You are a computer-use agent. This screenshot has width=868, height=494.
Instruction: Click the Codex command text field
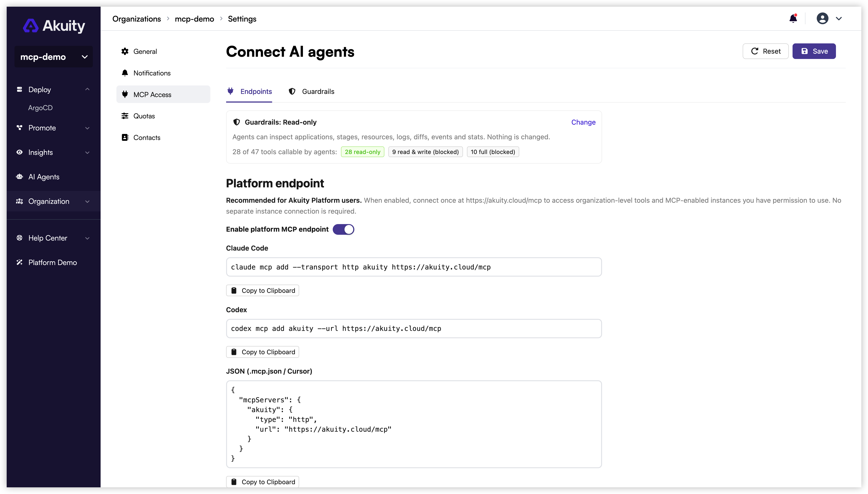[414, 328]
